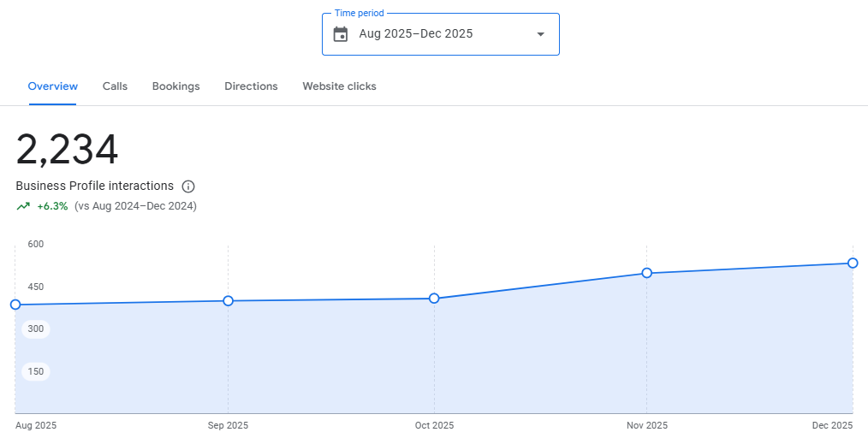Click the 600 y-axis label
The image size is (868, 444).
pos(35,244)
